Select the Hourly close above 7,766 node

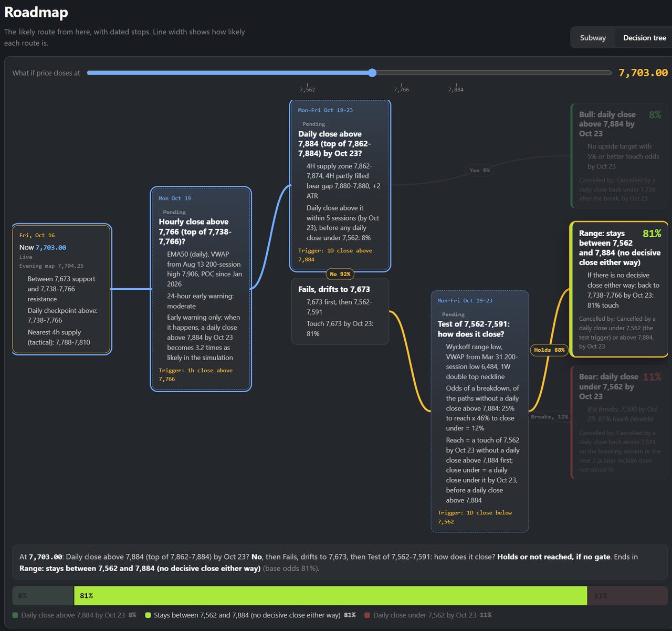point(201,289)
